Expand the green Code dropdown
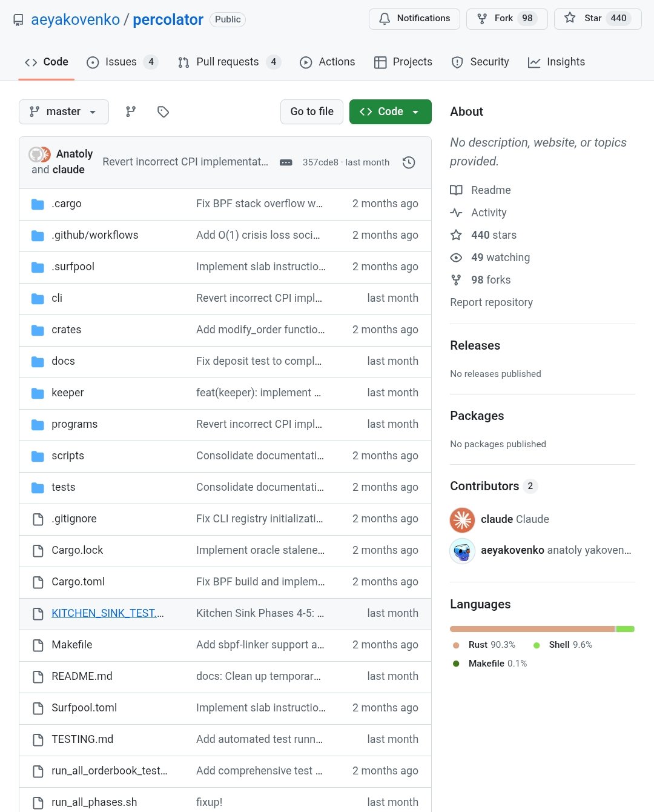The width and height of the screenshot is (654, 812). click(x=390, y=111)
